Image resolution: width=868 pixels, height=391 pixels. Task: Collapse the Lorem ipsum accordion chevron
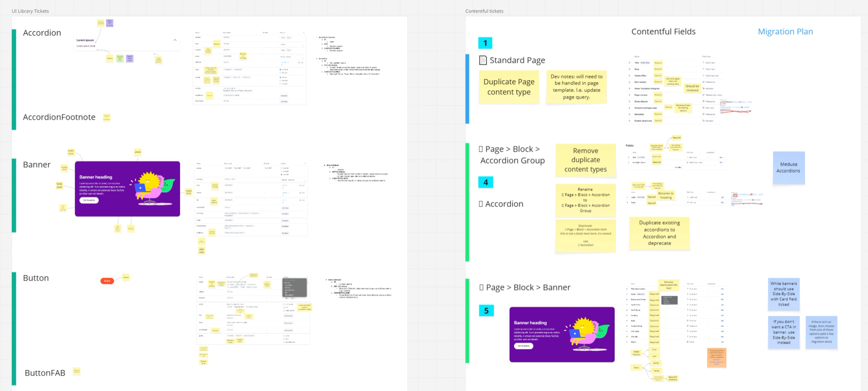coord(175,40)
